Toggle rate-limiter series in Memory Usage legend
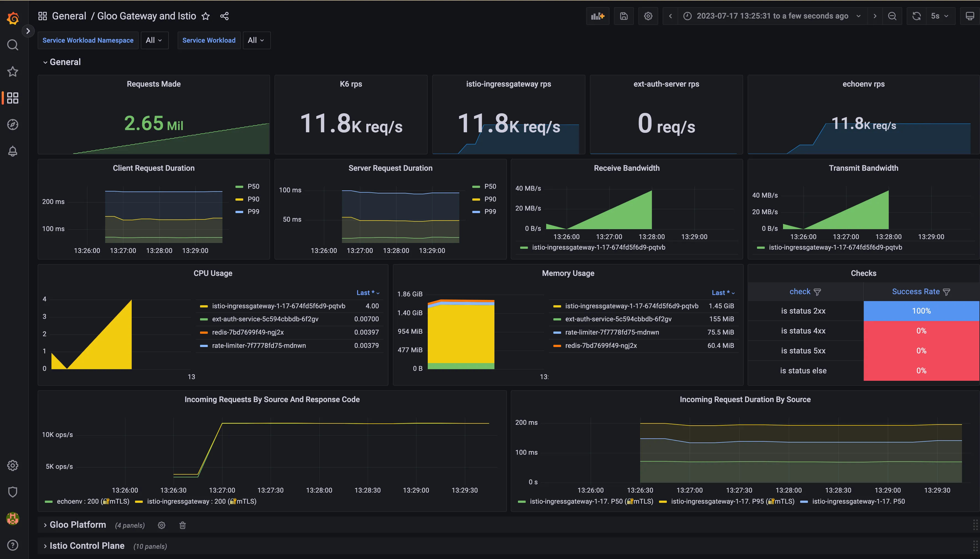This screenshot has height=559, width=980. pos(612,332)
